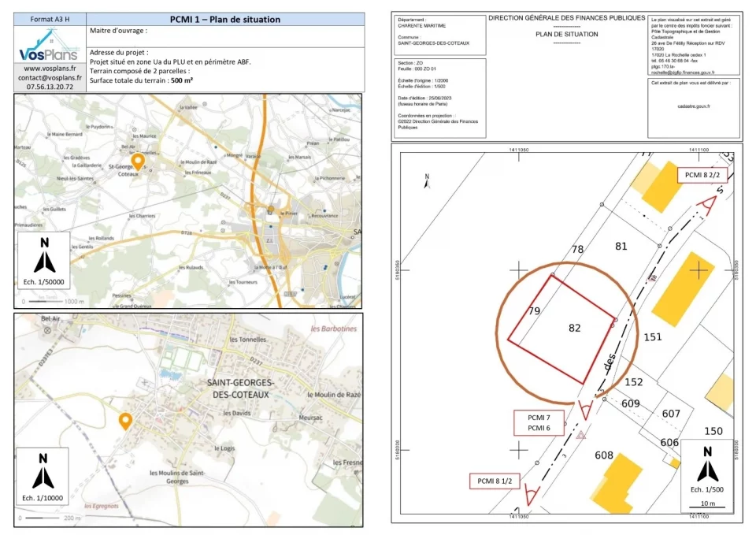Select the orange pin on the 1/10000 village map
756x535 pixels.
pyautogui.click(x=125, y=421)
